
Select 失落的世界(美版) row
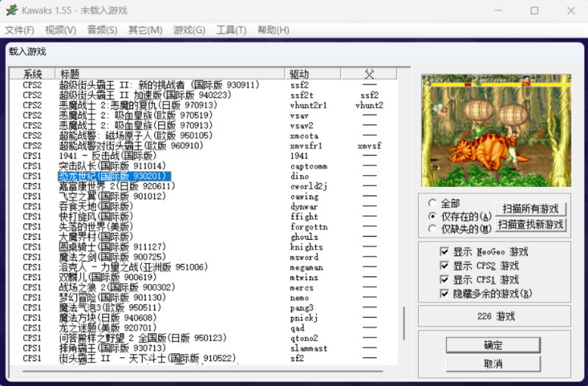[x=203, y=226]
